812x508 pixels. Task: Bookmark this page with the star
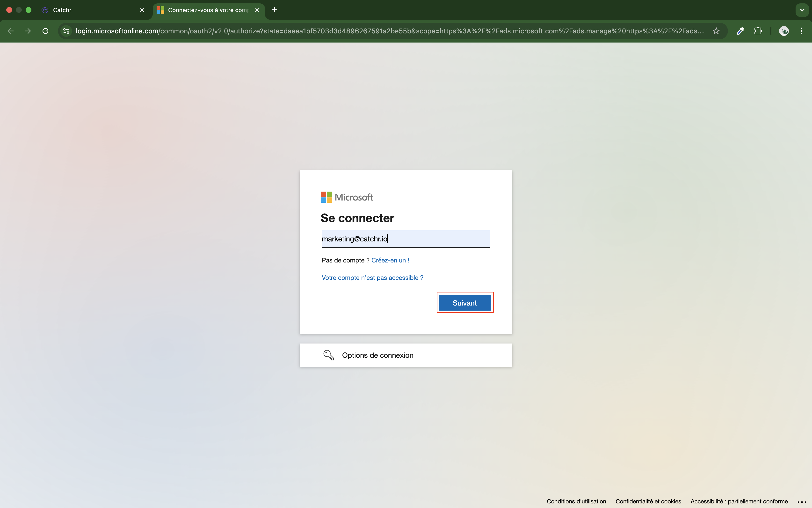(716, 31)
